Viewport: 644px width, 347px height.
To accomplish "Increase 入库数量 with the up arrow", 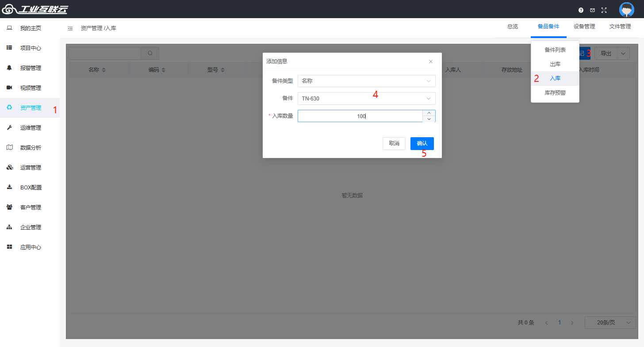I will [429, 113].
